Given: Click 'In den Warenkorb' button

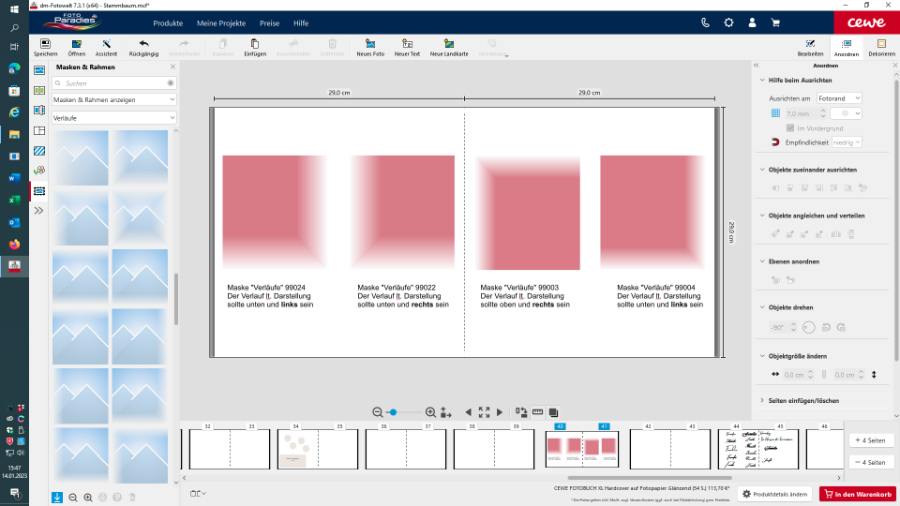Looking at the screenshot, I should (857, 494).
